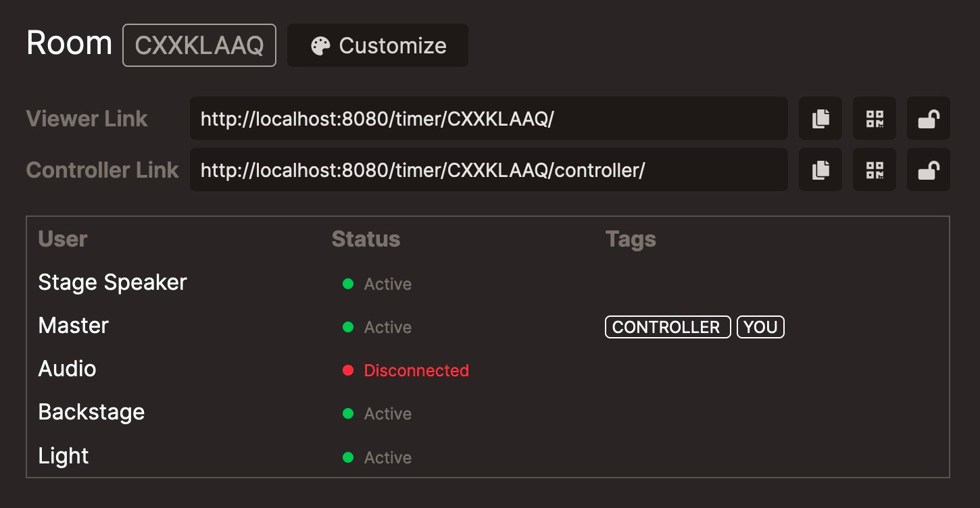Click the red Disconnected status of Audio

(416, 370)
